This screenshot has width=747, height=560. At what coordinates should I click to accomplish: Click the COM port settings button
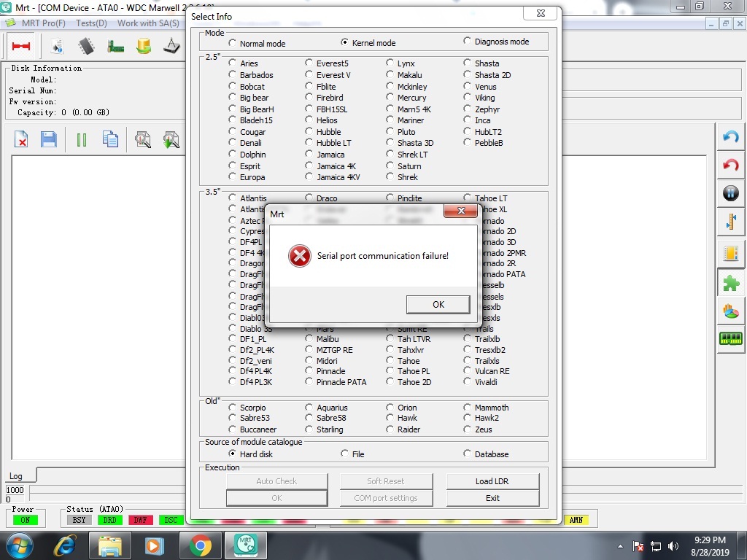pos(386,497)
